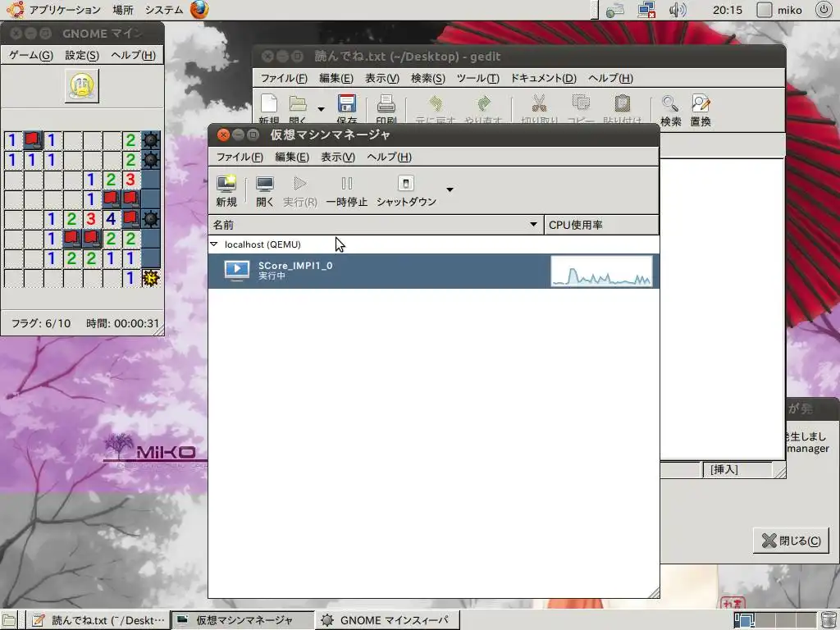Save the file with gedit floppy icon
Viewport: 840px width, 630px height.
coord(347,104)
